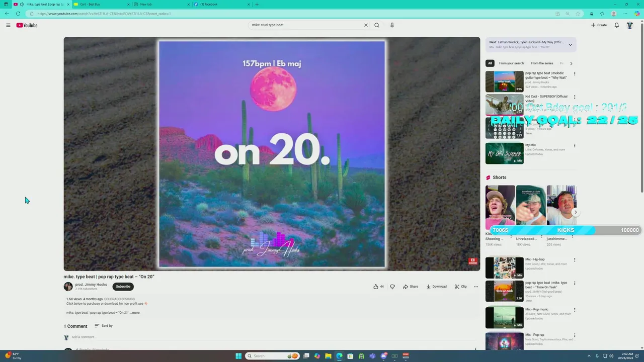Start voice search with the microphone icon
Screen dimensions: 644x362
click(392, 25)
